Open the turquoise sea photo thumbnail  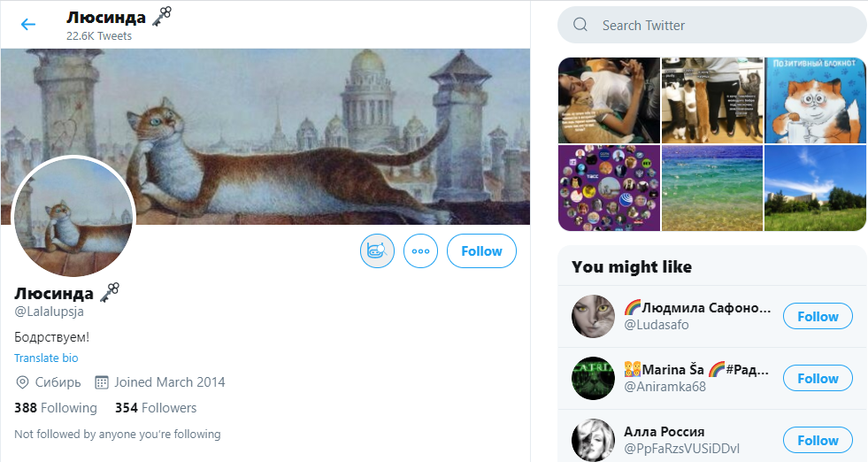[711, 188]
